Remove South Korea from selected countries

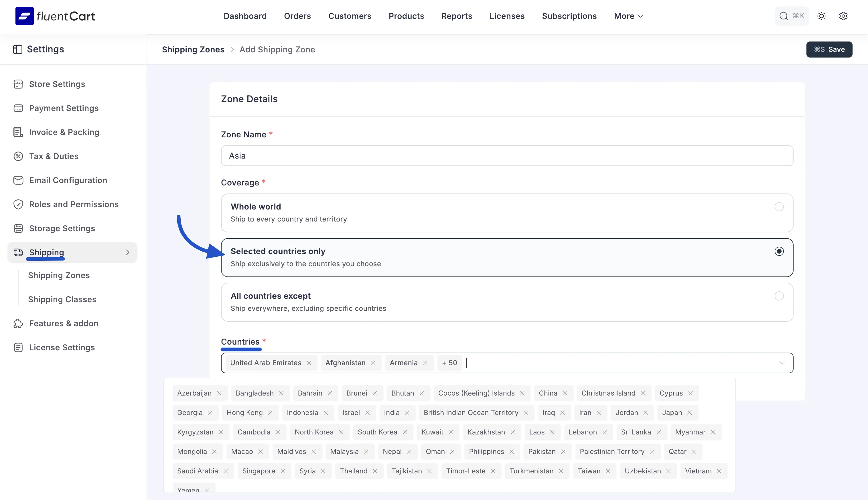pyautogui.click(x=405, y=432)
